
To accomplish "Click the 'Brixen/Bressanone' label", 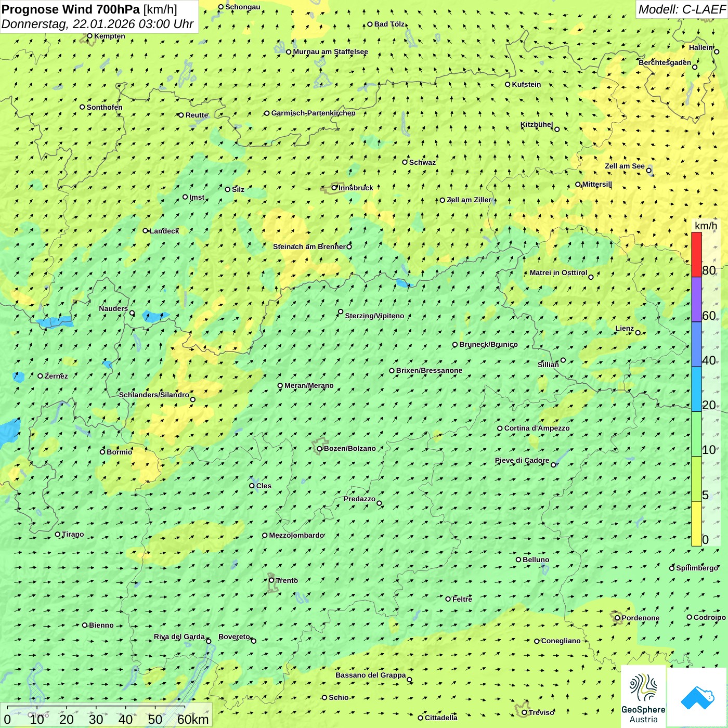I will tap(429, 370).
